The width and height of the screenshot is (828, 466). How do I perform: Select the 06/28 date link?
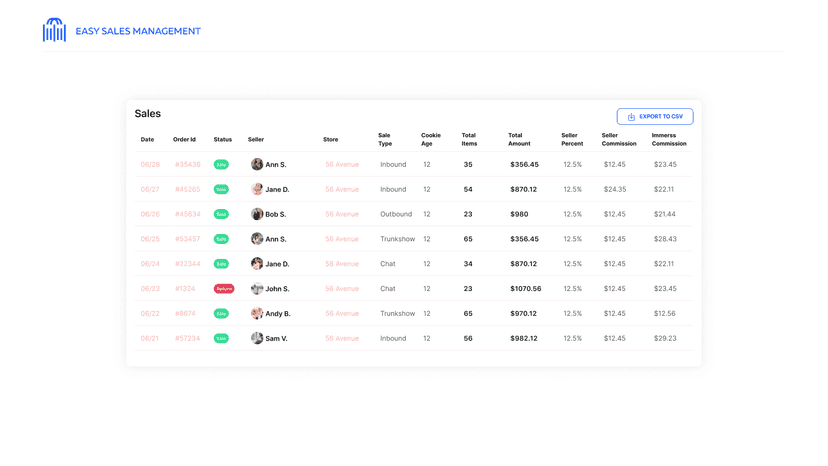click(x=150, y=164)
